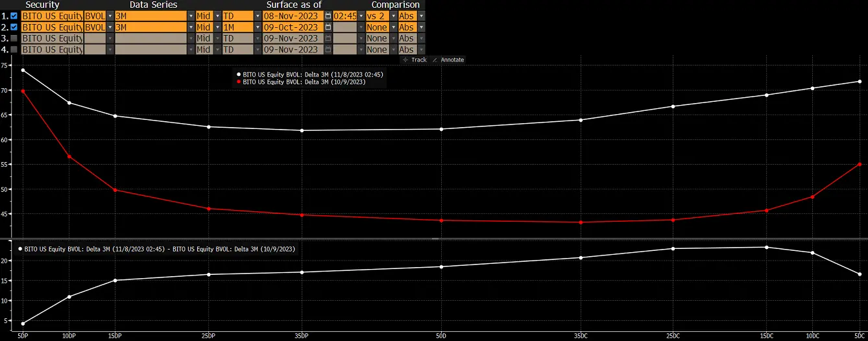Activate the Track crosshair tool
This screenshot has height=341, width=868.
pyautogui.click(x=414, y=60)
